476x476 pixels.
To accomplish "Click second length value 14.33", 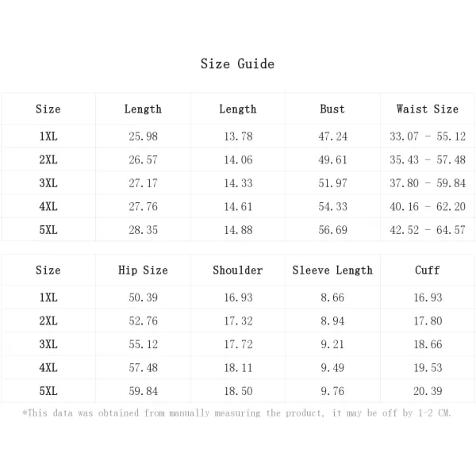I will pyautogui.click(x=238, y=183).
